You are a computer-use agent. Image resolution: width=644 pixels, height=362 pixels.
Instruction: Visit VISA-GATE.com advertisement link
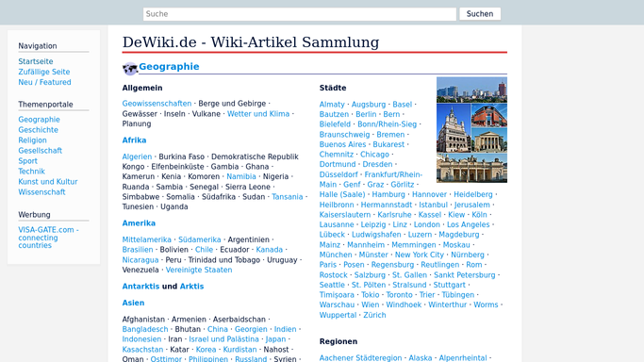pyautogui.click(x=48, y=238)
